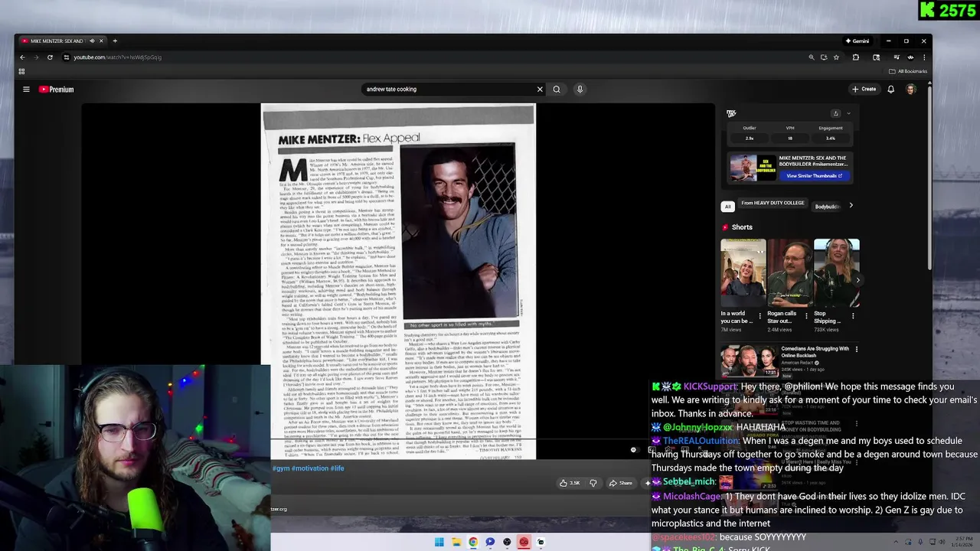The width and height of the screenshot is (980, 551).
Task: Select the All filter chip
Action: [728, 206]
